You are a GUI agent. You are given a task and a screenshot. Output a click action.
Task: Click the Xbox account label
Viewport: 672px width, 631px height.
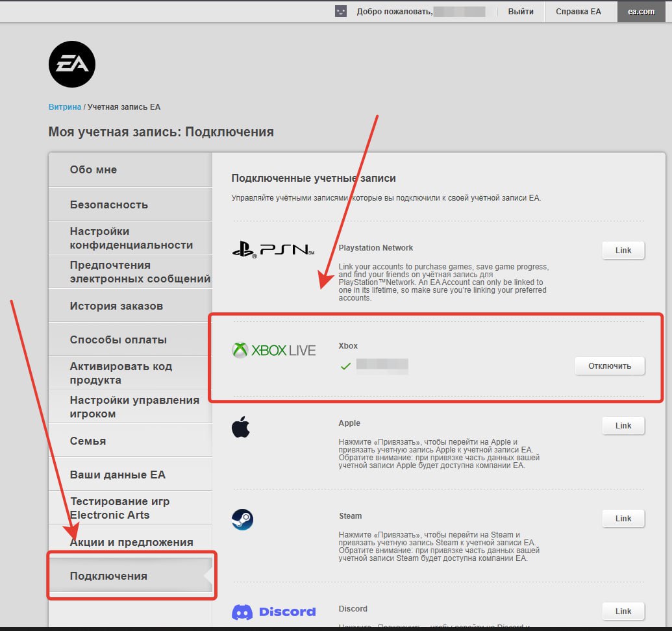(x=348, y=346)
